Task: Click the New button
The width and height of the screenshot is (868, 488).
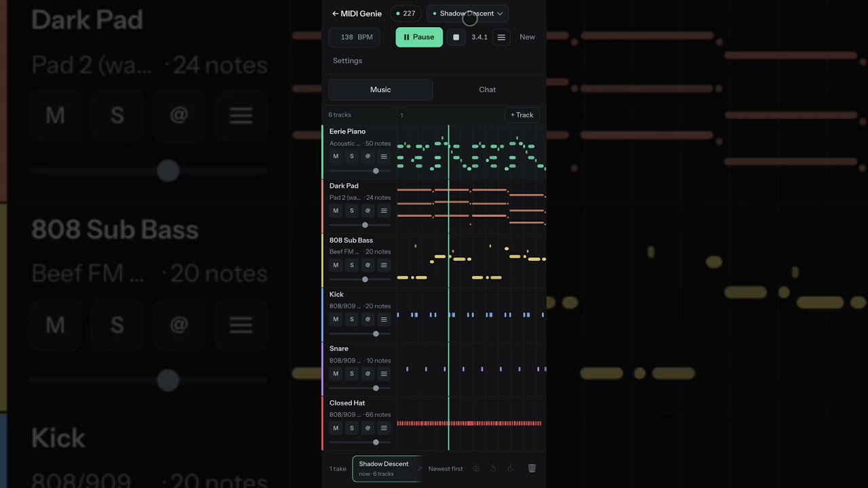Action: click(x=528, y=37)
